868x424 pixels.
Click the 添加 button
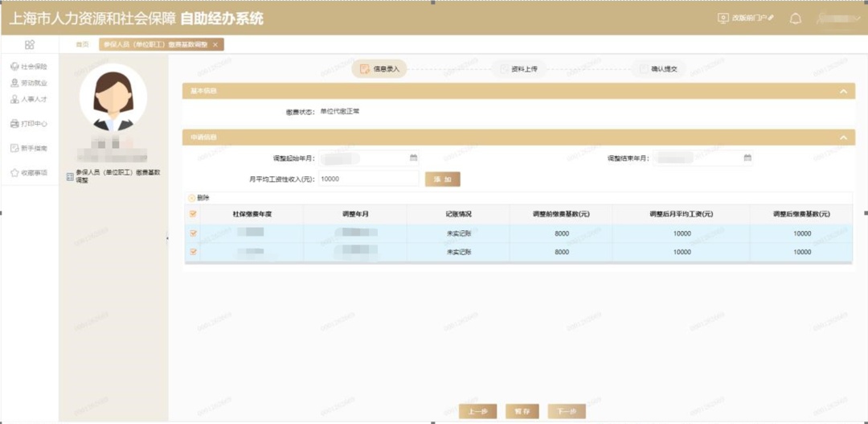[443, 179]
